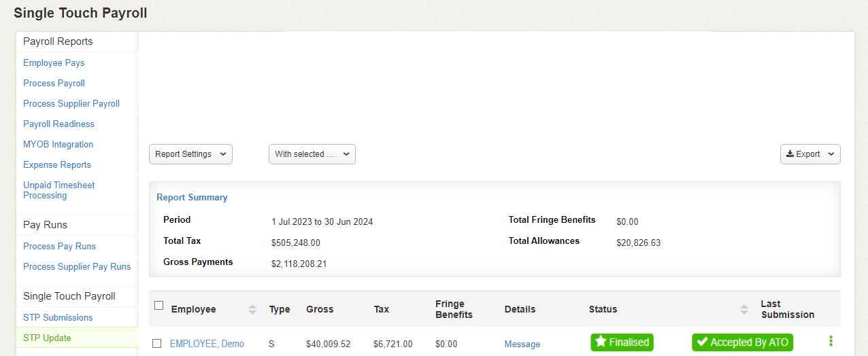Open Payroll Readiness report
This screenshot has width=868, height=356.
pos(59,124)
